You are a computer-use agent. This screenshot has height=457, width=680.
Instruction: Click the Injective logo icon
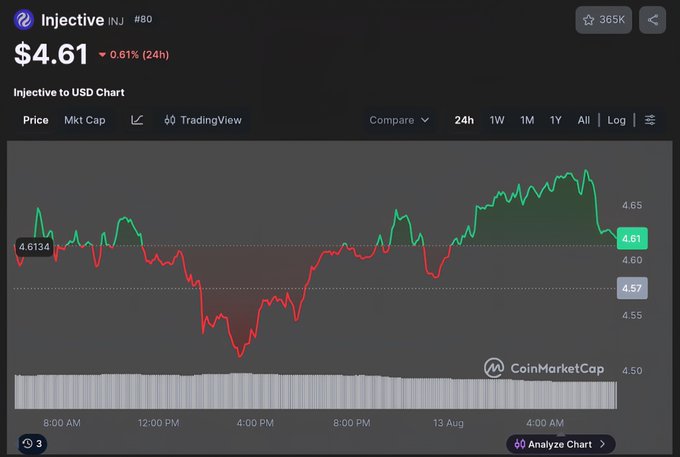tap(23, 20)
